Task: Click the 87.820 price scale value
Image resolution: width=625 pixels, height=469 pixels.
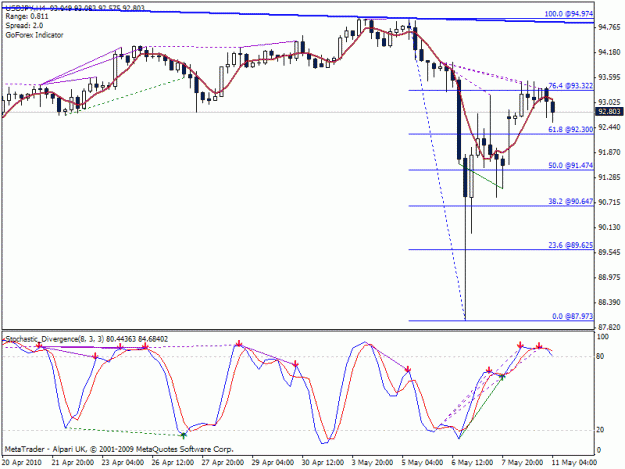Action: [609, 327]
